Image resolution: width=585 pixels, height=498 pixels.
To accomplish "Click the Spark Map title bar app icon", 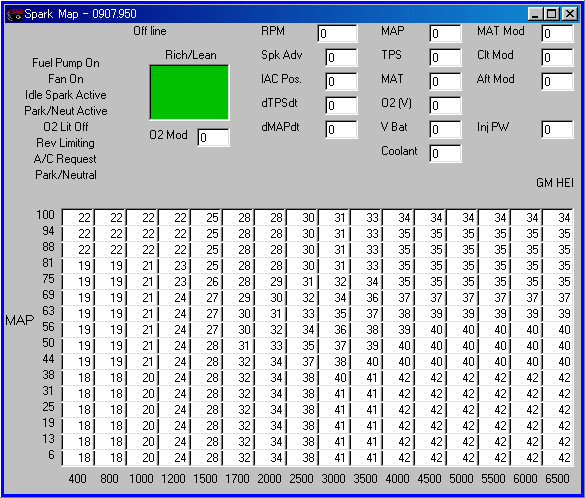I will point(15,14).
